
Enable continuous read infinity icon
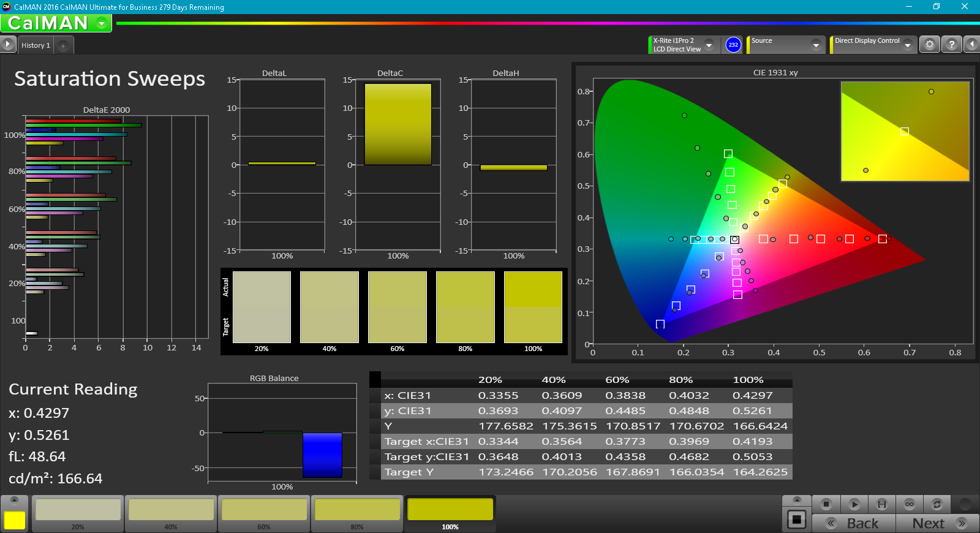pos(910,504)
